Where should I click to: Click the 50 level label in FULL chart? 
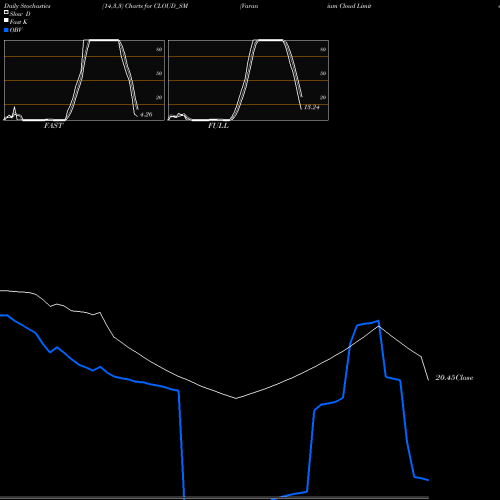[x=323, y=73]
